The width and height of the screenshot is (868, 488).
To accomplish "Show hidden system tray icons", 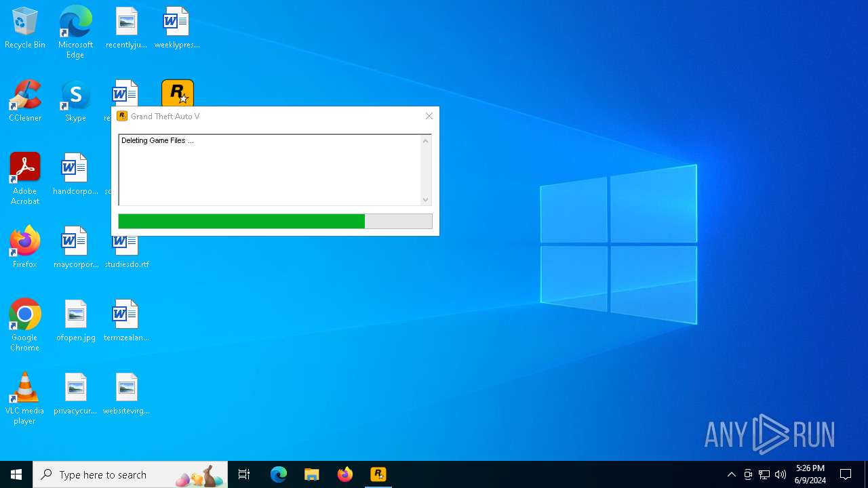I will point(731,474).
